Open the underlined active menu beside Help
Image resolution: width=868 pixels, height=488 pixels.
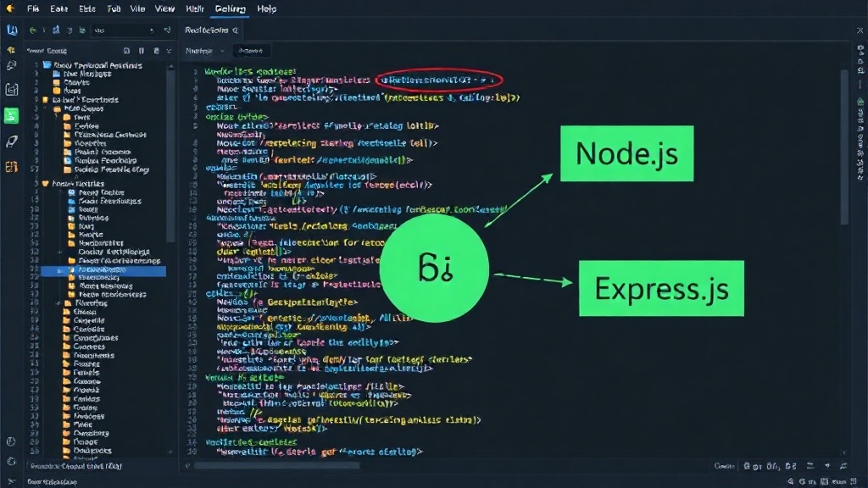pos(230,8)
